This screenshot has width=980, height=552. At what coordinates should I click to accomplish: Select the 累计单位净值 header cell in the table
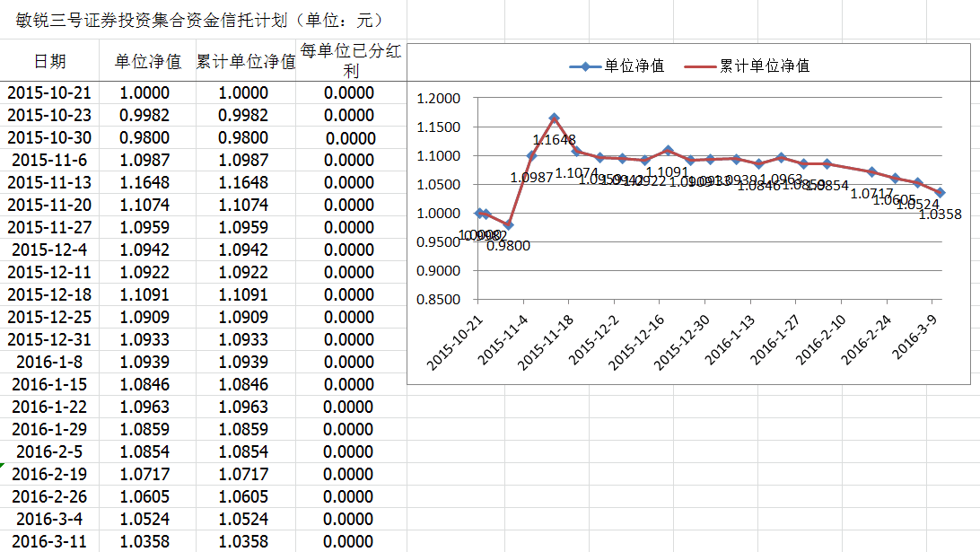tap(246, 61)
